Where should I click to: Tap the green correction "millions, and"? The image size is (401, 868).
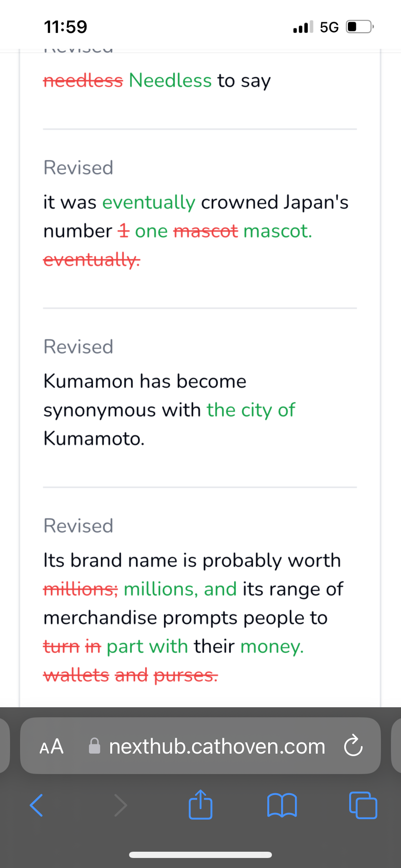click(180, 589)
